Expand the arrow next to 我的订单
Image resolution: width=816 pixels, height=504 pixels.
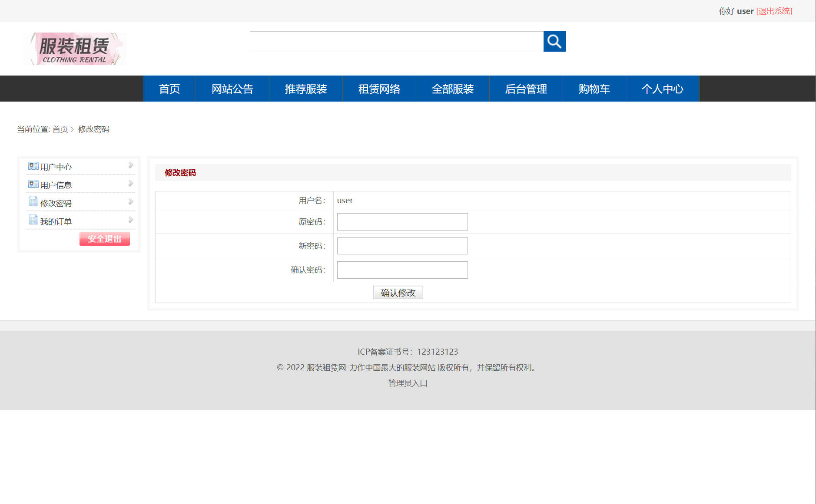click(130, 219)
